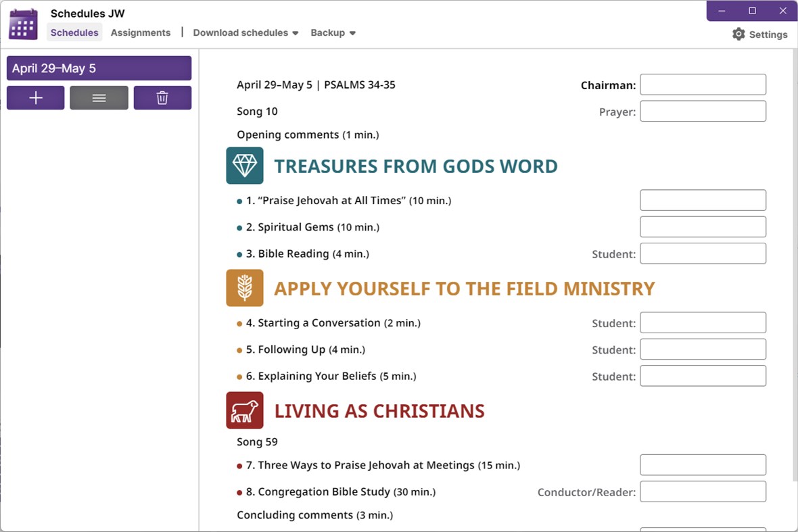Expand the Download schedules dropdown
798x532 pixels.
(x=245, y=32)
